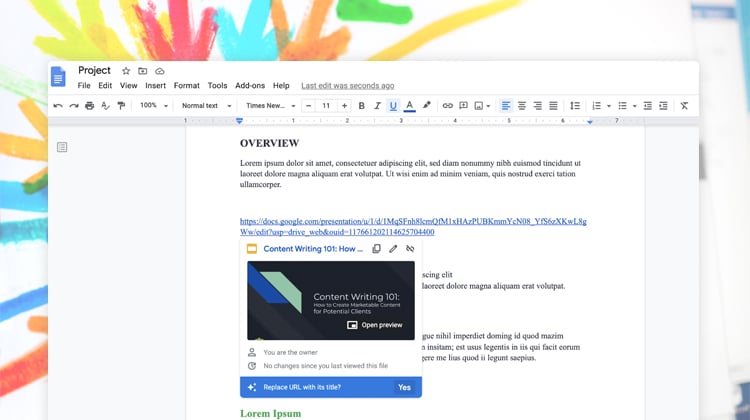
Task: Expand the insert image dropdown arrow
Action: (x=488, y=106)
